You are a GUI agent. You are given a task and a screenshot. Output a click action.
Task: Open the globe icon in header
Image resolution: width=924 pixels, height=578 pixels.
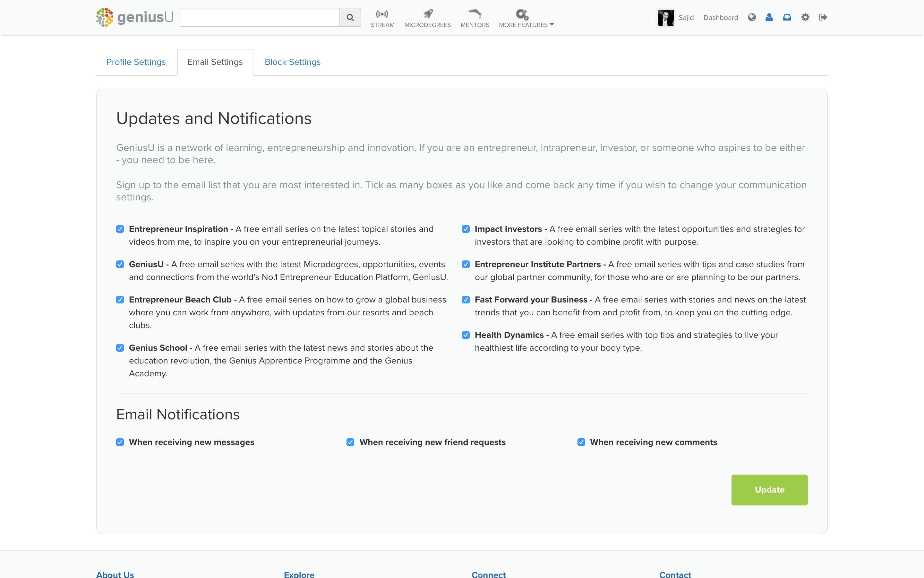coord(752,17)
